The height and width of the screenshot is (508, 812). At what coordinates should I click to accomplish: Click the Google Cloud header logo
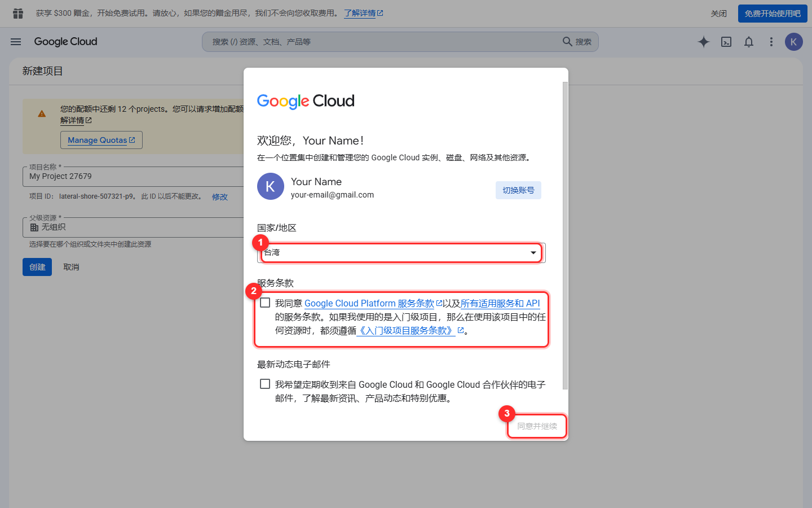(65, 42)
